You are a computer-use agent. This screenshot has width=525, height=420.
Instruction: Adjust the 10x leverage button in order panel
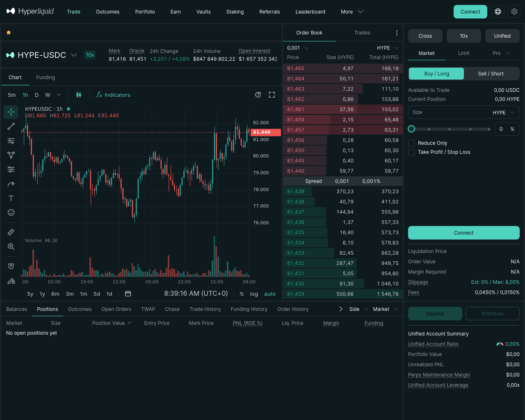[x=464, y=36]
